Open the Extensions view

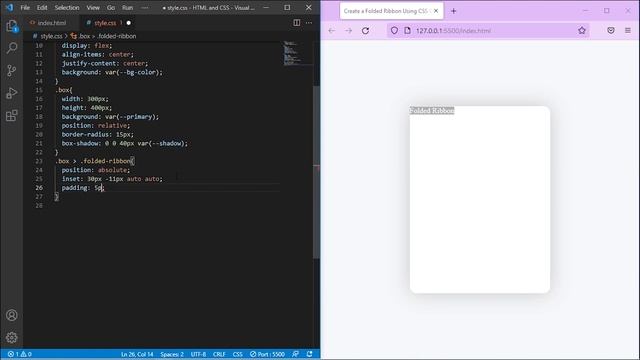point(12,116)
